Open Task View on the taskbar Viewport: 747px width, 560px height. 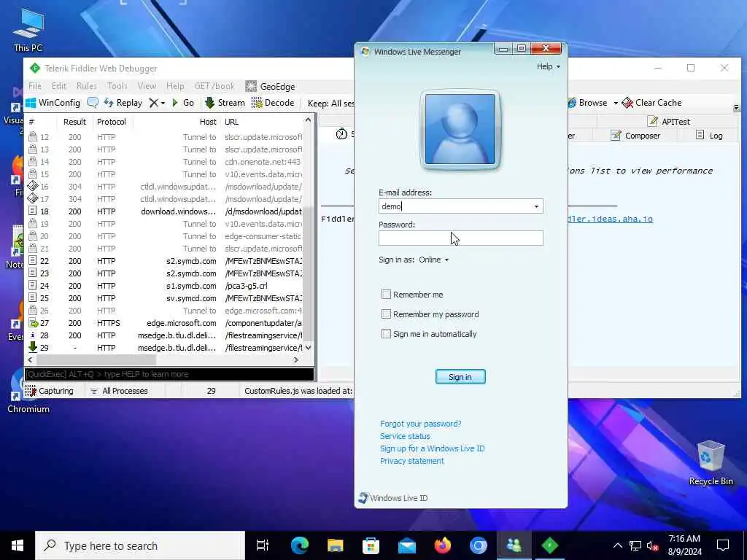click(263, 545)
